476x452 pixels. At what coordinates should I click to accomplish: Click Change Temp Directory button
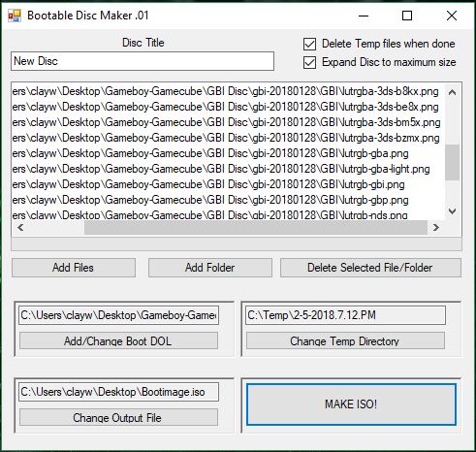[345, 340]
